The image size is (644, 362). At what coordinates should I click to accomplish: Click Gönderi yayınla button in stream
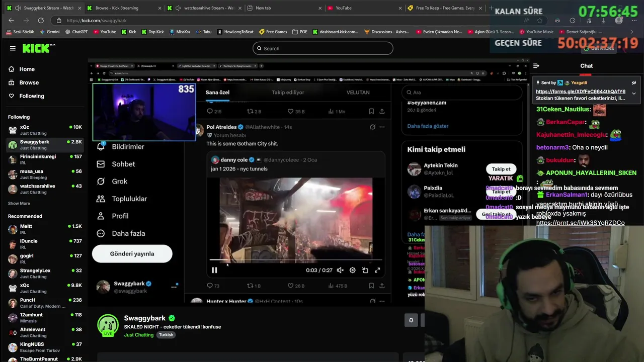(x=132, y=254)
